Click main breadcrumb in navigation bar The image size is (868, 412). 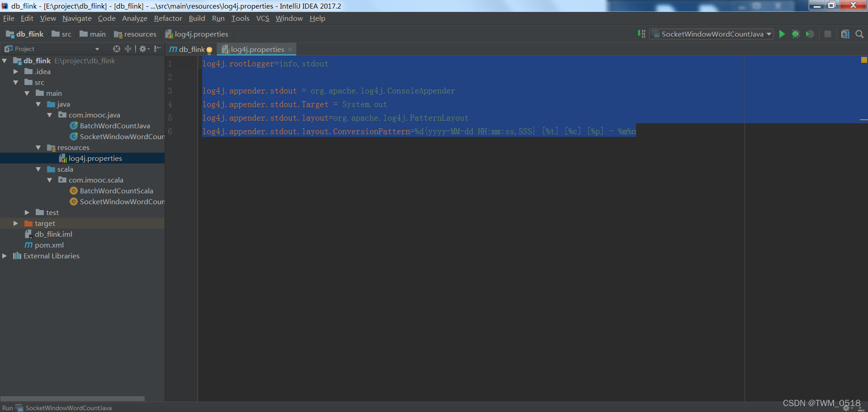93,34
